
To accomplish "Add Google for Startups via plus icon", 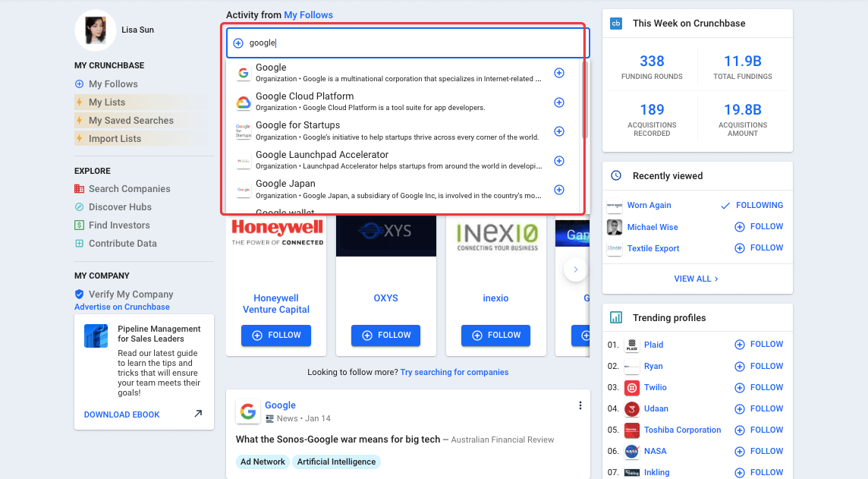I will pos(559,131).
